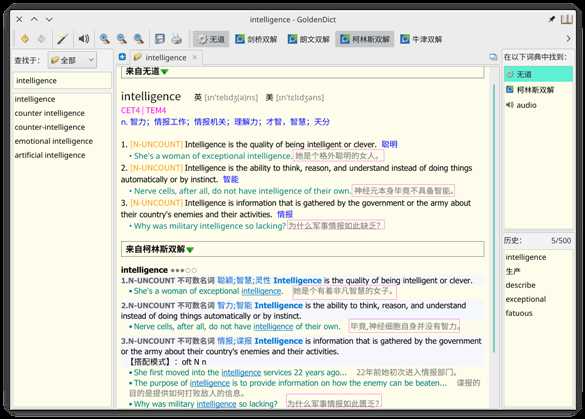585x419 pixels.
Task: Click the article's vertical scrollbar
Action: (x=494, y=218)
